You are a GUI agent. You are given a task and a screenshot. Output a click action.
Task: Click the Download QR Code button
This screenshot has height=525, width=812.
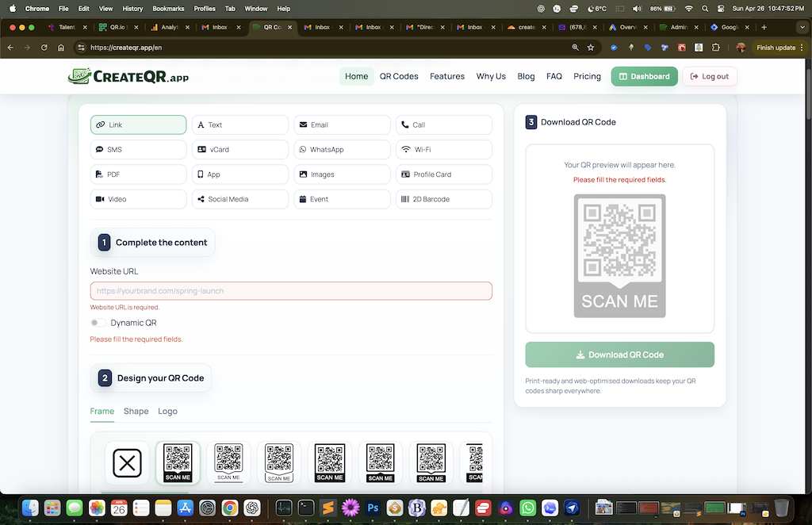tap(619, 354)
